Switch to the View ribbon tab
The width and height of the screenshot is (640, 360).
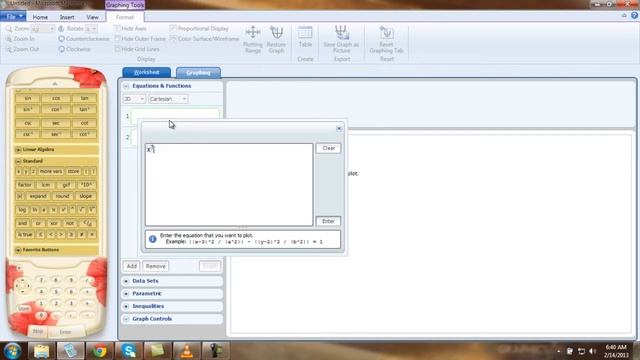pyautogui.click(x=92, y=17)
